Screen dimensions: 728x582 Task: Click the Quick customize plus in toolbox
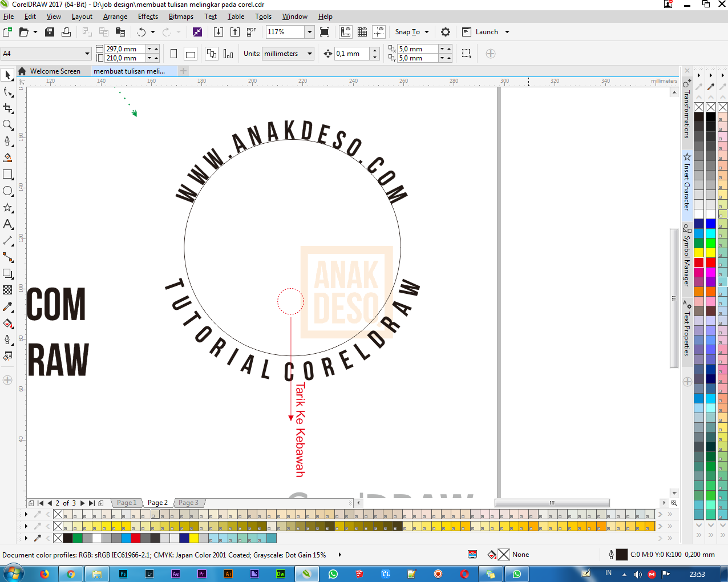pyautogui.click(x=7, y=380)
